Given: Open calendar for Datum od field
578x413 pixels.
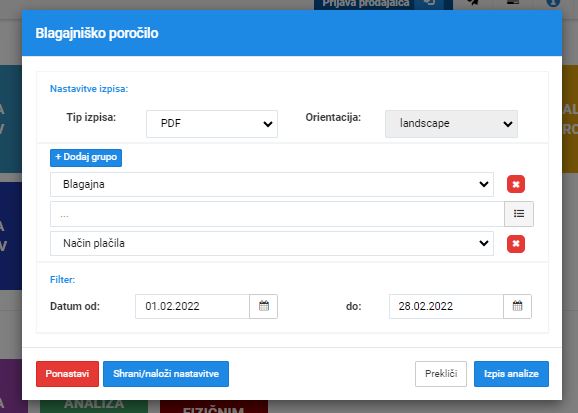Looking at the screenshot, I should tap(264, 306).
